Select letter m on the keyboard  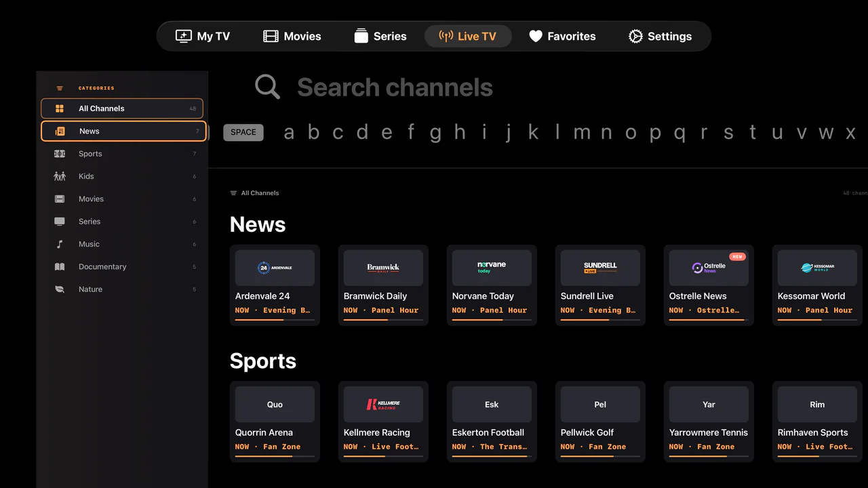[x=582, y=133]
